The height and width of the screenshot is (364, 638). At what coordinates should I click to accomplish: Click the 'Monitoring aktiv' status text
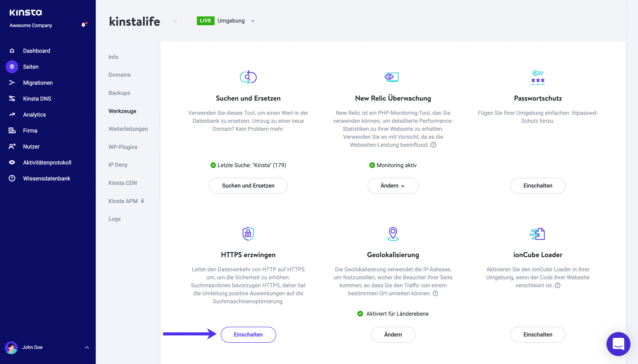point(397,165)
